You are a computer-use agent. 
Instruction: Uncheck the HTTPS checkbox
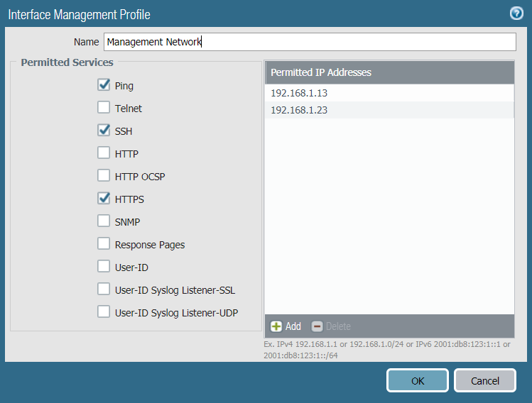point(104,199)
